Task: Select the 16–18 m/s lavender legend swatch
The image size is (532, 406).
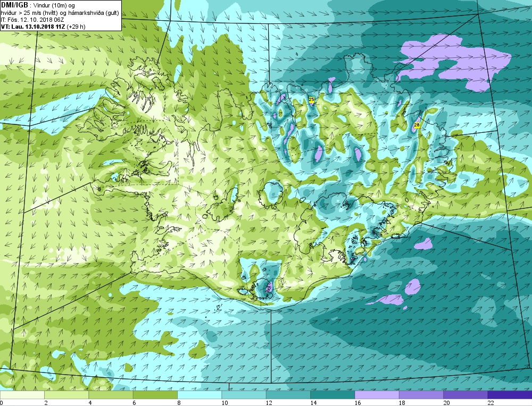Action: [x=377, y=395]
